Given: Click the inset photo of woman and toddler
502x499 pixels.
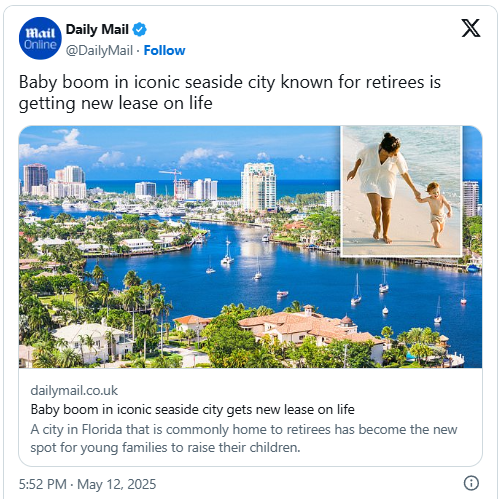Looking at the screenshot, I should pos(401,191).
